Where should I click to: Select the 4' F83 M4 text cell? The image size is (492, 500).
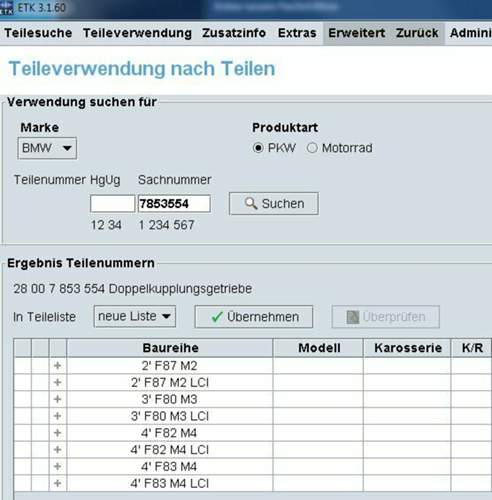coord(170,466)
